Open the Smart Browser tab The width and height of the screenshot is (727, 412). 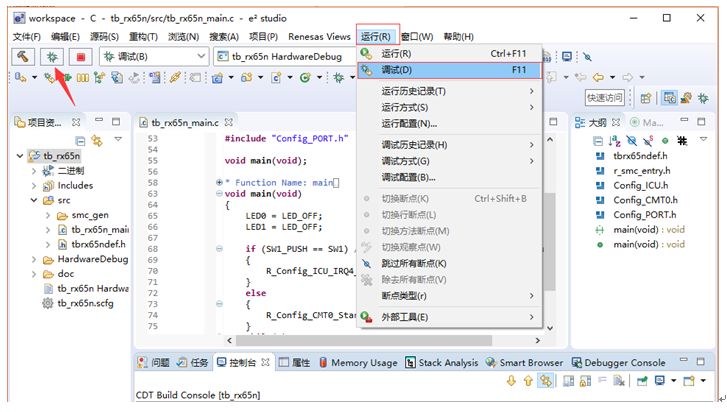(524, 362)
